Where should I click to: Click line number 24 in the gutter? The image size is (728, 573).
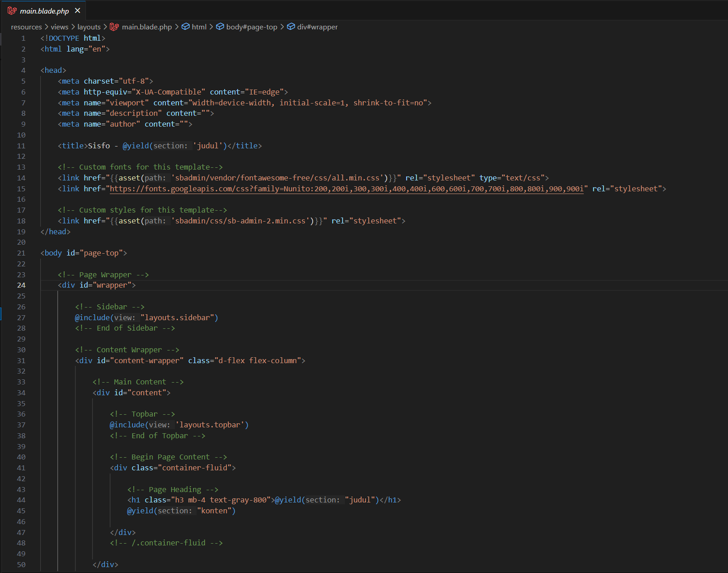pyautogui.click(x=21, y=285)
